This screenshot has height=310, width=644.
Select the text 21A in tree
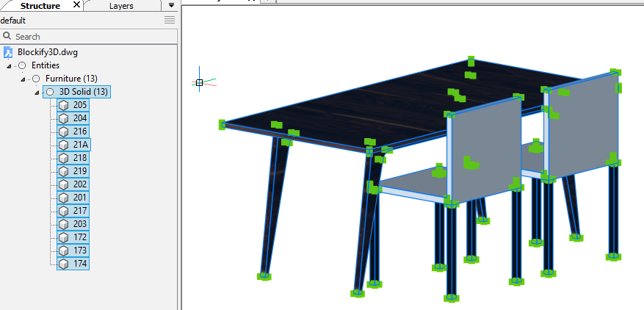81,145
